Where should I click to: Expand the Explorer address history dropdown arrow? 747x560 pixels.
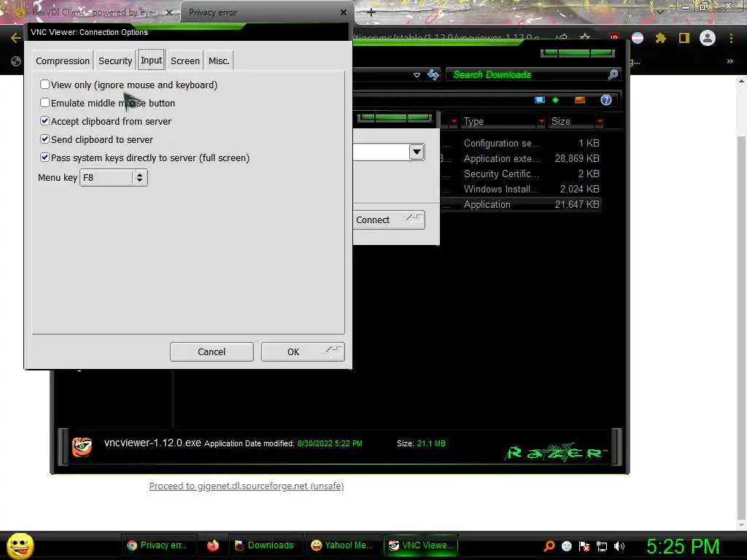[417, 75]
